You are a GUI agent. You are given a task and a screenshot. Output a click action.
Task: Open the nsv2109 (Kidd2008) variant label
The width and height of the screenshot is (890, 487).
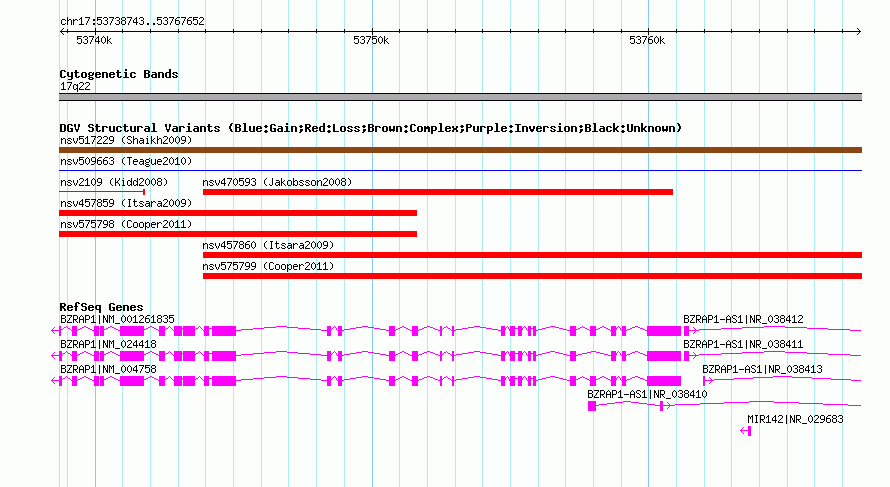114,182
